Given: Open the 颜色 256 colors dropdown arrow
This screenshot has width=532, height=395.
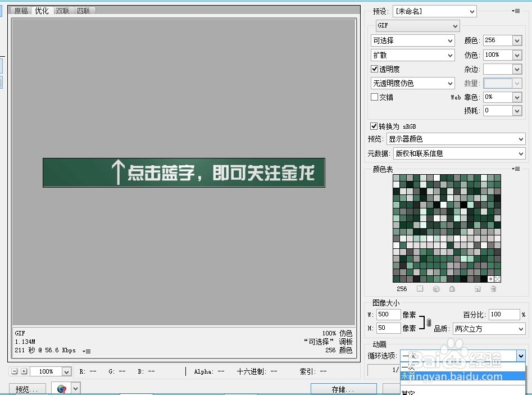Looking at the screenshot, I should [517, 40].
